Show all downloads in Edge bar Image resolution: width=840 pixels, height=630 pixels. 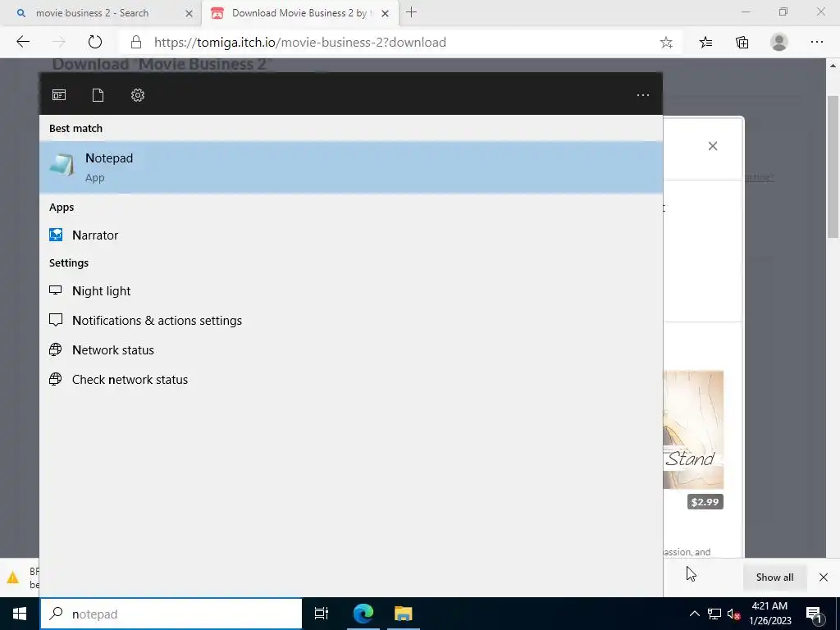(x=774, y=577)
